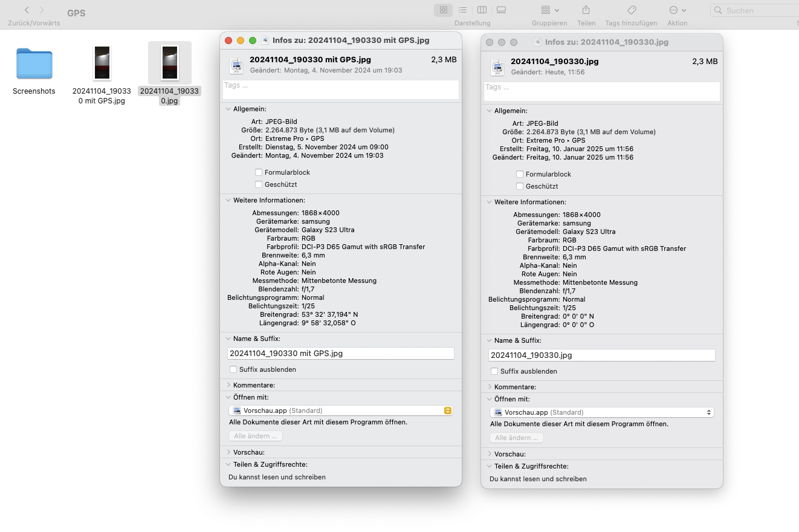Screen dimensions: 799x532
Task: Select thumbnail 20241104_190330 mit GPS.jpg
Action: click(102, 63)
